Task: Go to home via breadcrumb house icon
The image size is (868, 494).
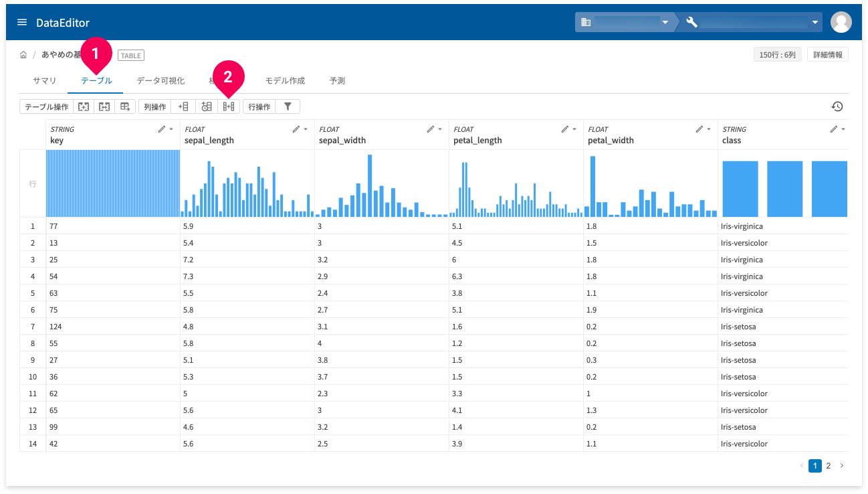Action: click(24, 56)
